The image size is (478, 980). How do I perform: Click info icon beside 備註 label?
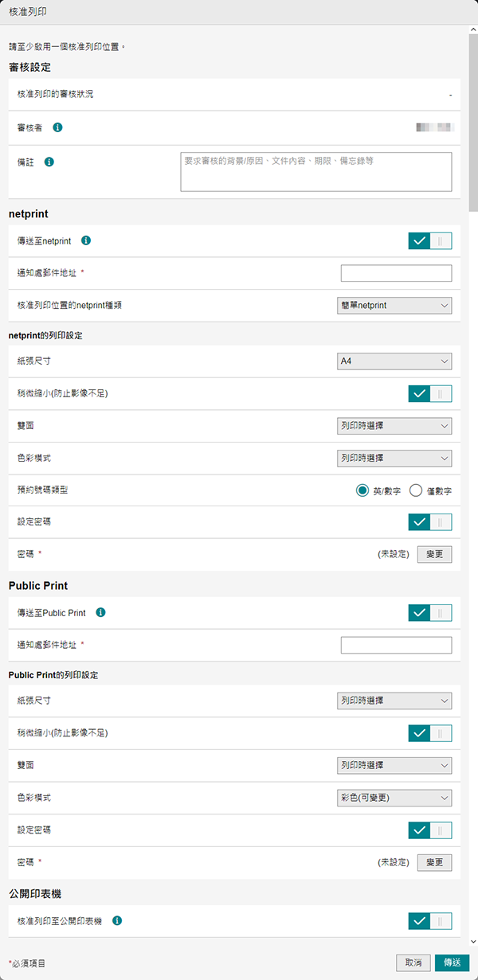pos(49,162)
